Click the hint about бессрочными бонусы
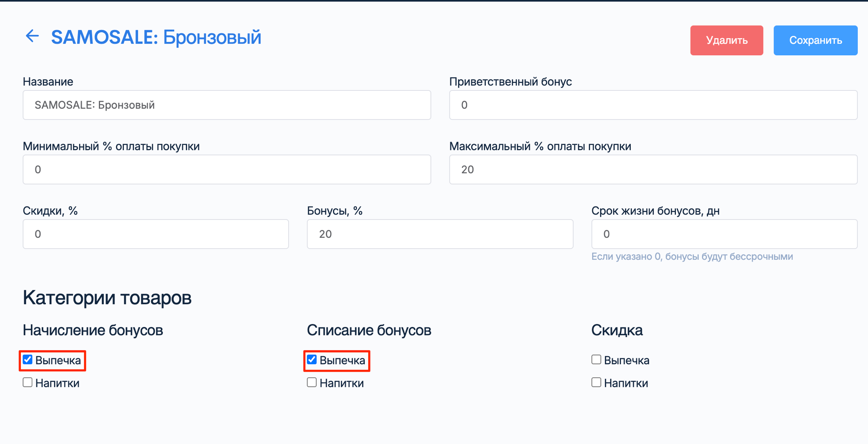 tap(692, 257)
